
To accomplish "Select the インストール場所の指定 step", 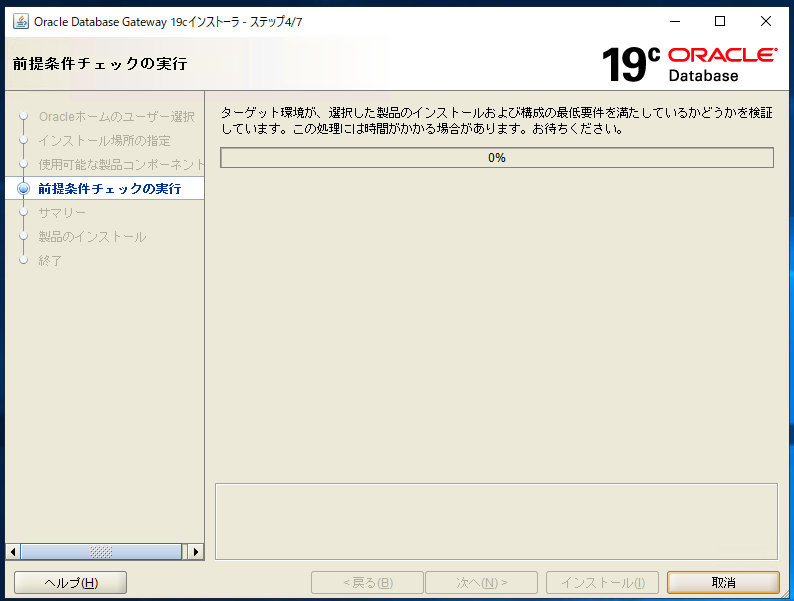I will (104, 141).
